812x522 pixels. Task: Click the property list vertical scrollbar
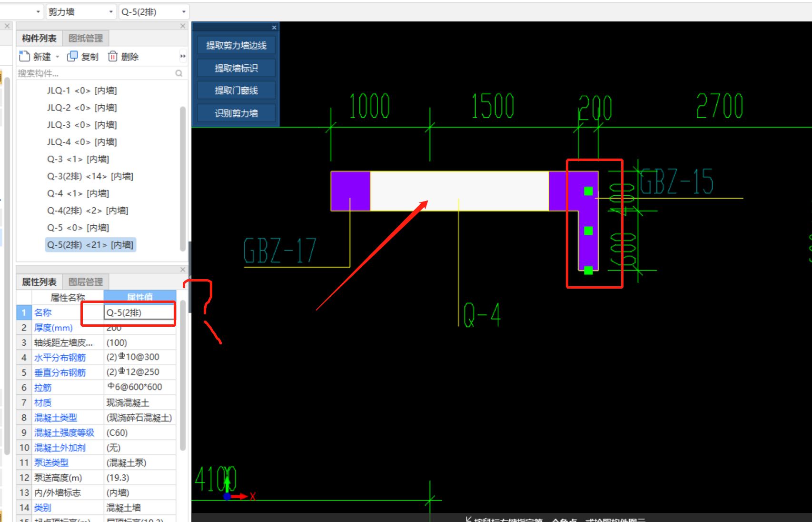pyautogui.click(x=183, y=375)
